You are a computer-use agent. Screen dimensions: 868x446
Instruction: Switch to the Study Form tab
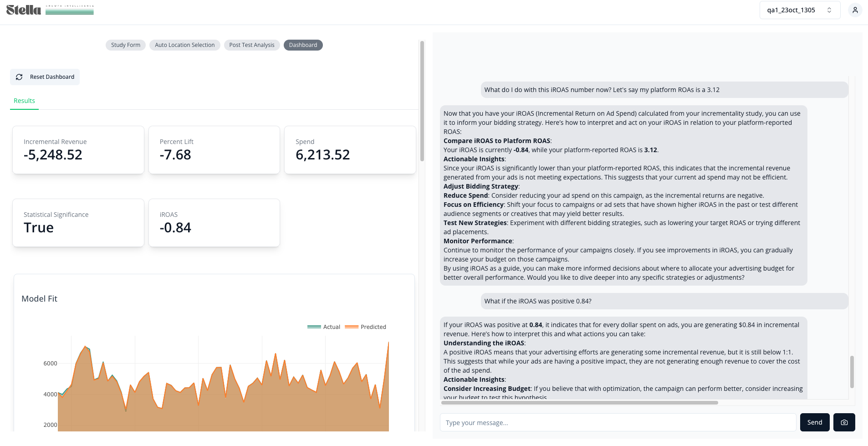(126, 45)
